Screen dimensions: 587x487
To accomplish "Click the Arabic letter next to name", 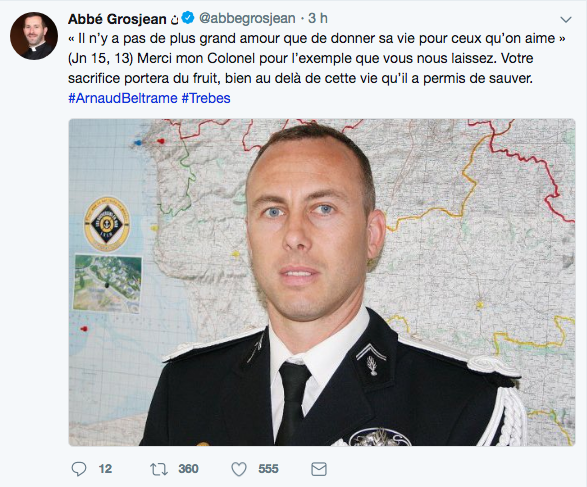I will (x=174, y=20).
